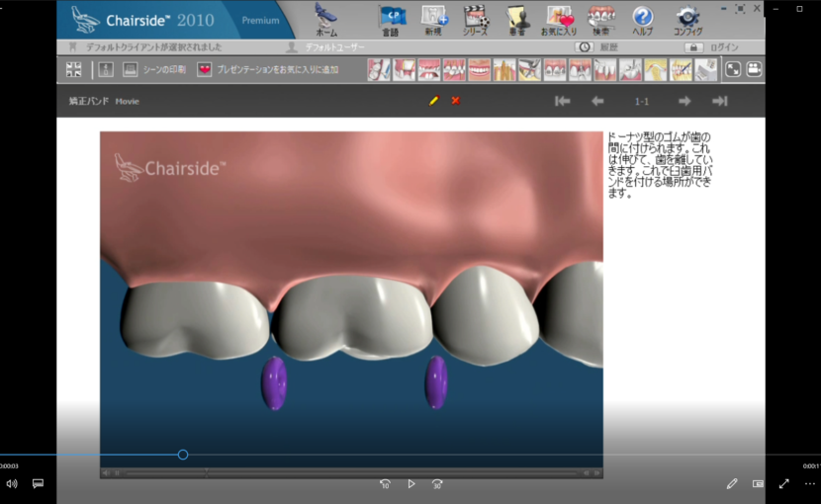The image size is (821, 504).
Task: Jump to first scene arrow
Action: click(x=563, y=101)
